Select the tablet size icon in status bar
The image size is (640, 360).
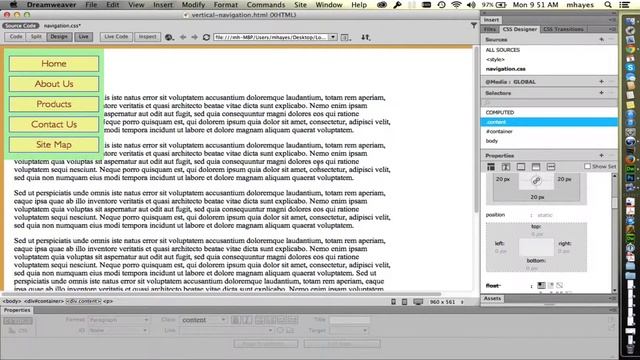click(404, 302)
